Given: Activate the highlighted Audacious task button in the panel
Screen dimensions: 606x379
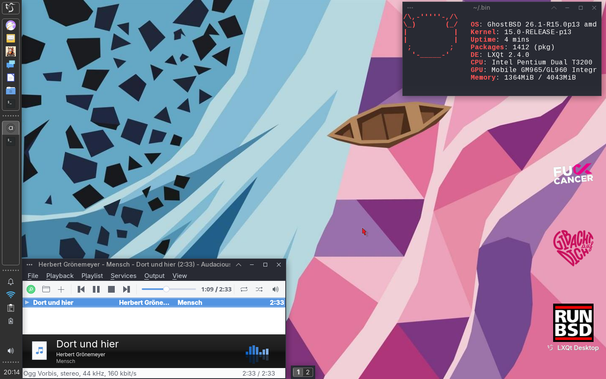Looking at the screenshot, I should pyautogui.click(x=10, y=128).
